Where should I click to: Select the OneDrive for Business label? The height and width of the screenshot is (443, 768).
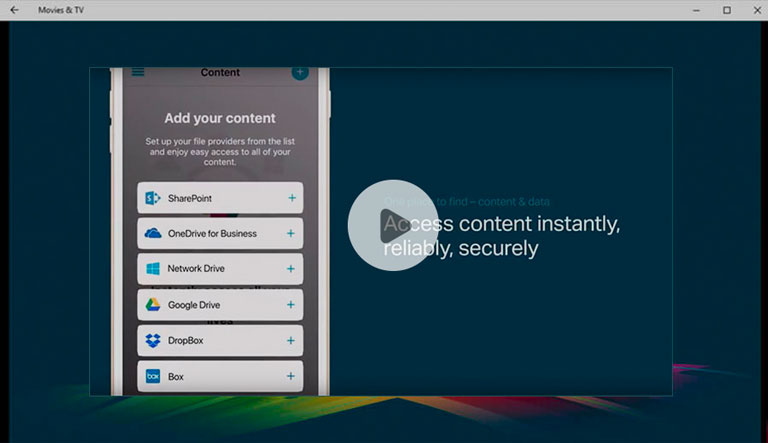tap(212, 234)
